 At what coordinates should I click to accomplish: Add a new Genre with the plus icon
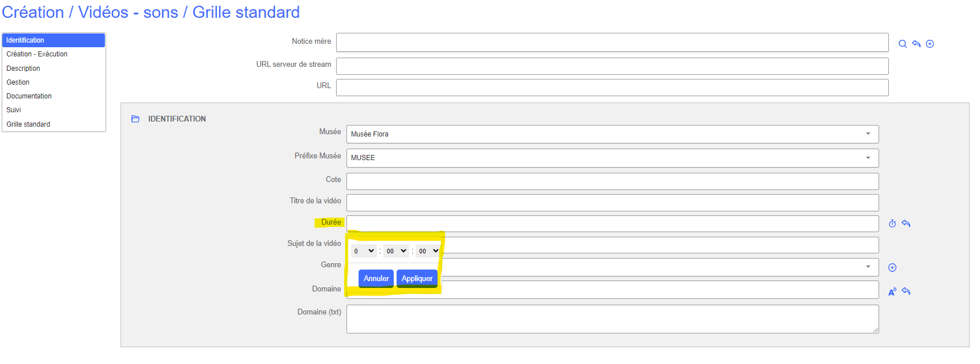pos(892,267)
